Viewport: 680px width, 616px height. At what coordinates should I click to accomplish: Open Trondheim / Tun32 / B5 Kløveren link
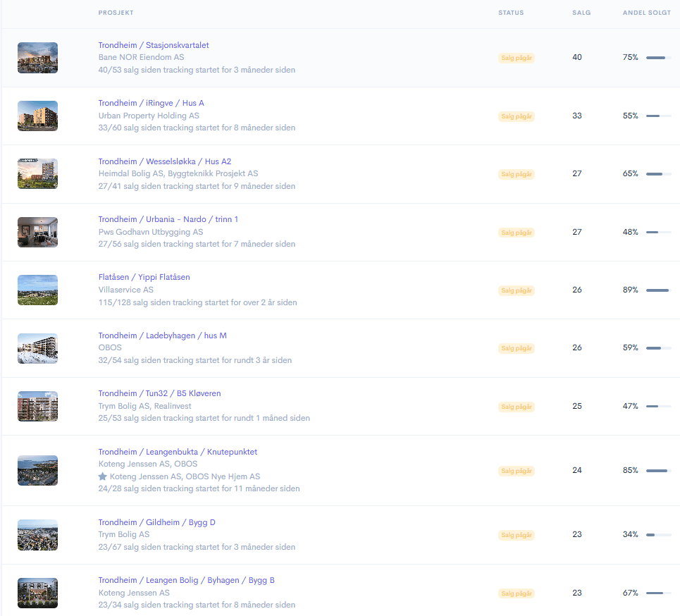[x=159, y=393]
